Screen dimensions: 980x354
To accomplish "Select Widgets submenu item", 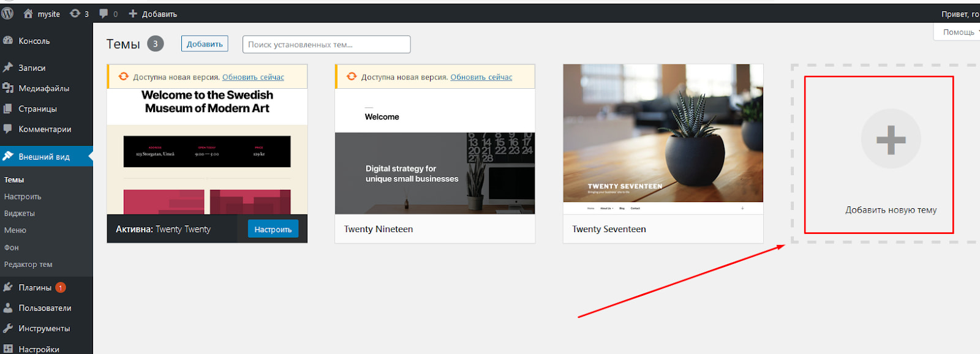I will [x=20, y=213].
